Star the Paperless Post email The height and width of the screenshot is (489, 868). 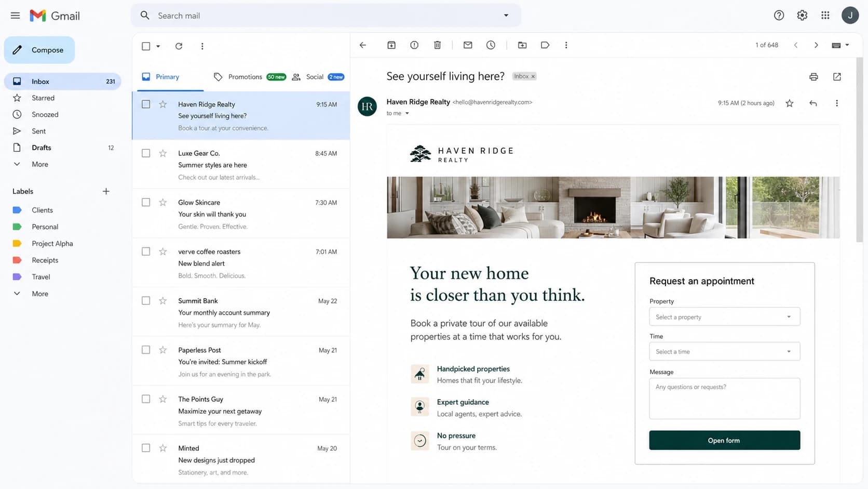coord(163,350)
